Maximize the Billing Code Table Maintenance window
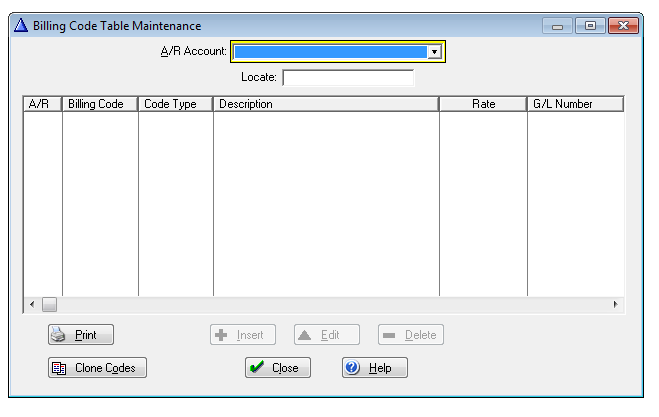This screenshot has height=417, width=659. (x=590, y=25)
